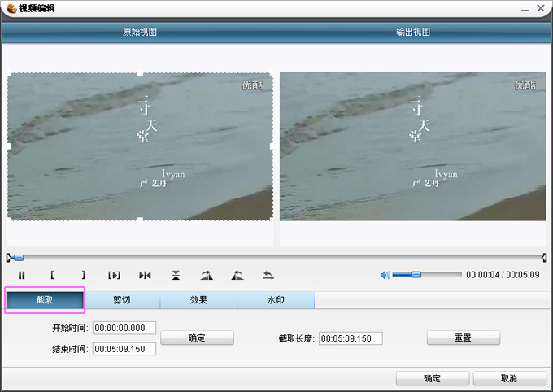This screenshot has height=392, width=553.
Task: Mute audio with the speaker icon
Action: pos(385,275)
